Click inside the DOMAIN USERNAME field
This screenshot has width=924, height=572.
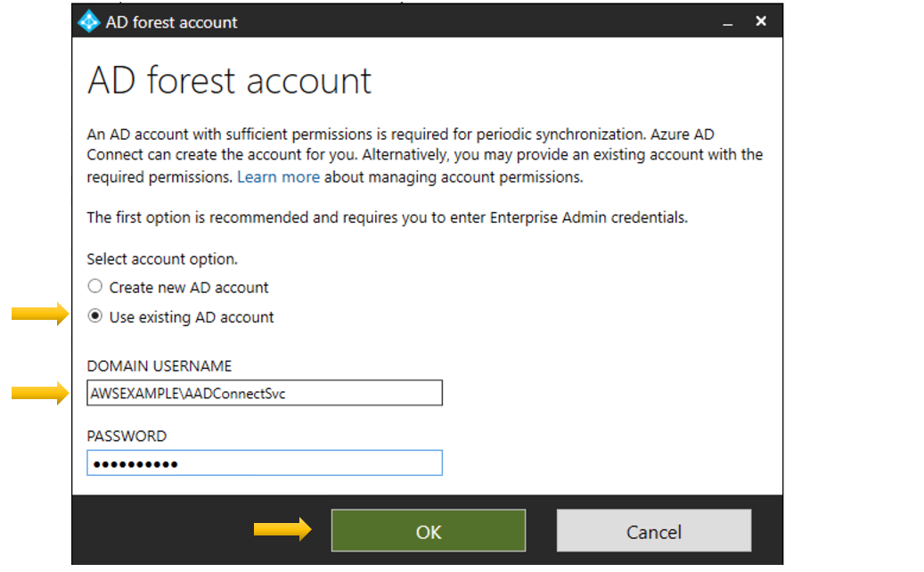click(265, 393)
